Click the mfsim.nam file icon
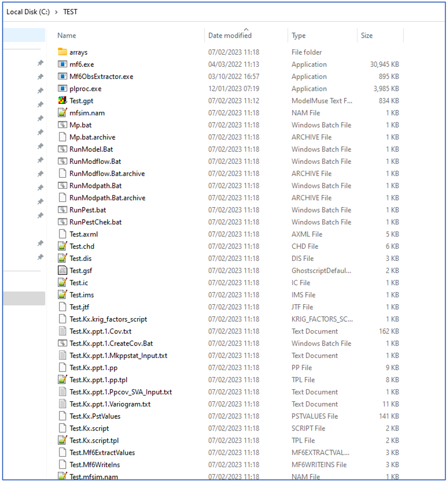The height and width of the screenshot is (483, 448). [x=62, y=112]
